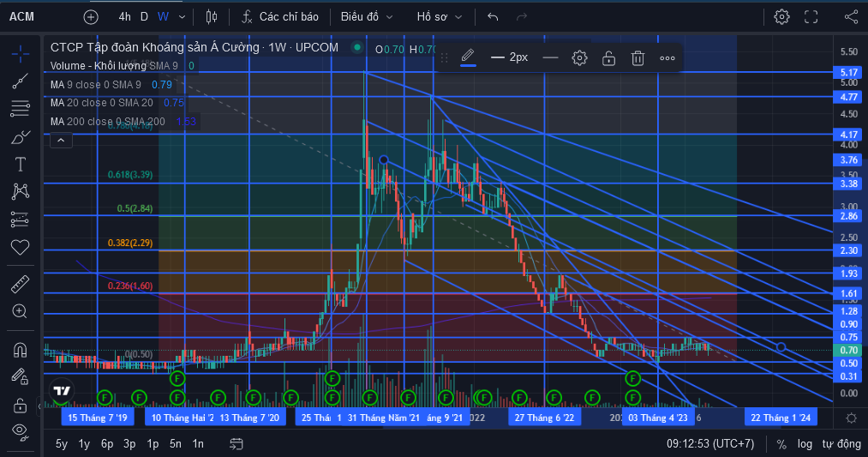Click the 22 Tháng 1 '24 date label
Image resolution: width=868 pixels, height=457 pixels.
tap(781, 418)
